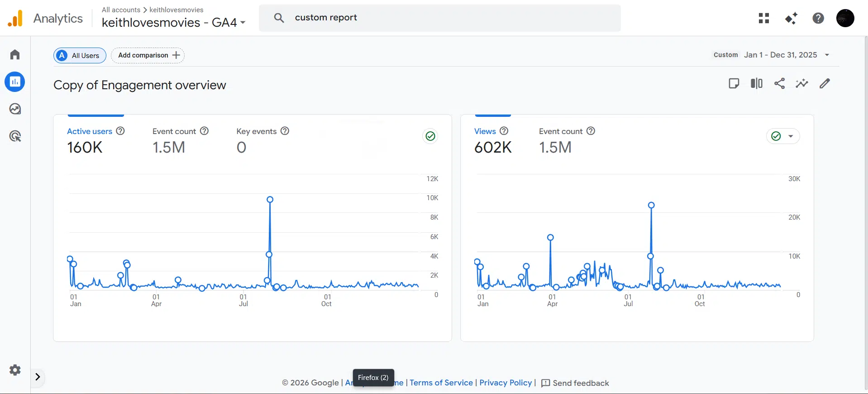Open the Home section in sidebar
Image resolution: width=868 pixels, height=394 pixels.
[x=15, y=55]
